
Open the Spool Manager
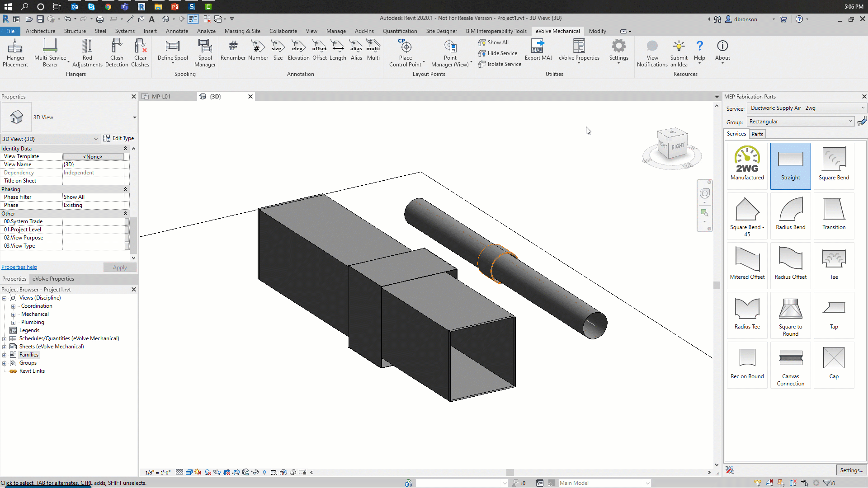tap(205, 53)
